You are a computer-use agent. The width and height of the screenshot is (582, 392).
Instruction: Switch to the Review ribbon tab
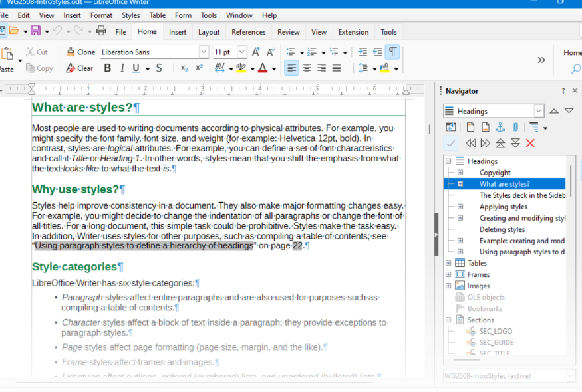(289, 32)
